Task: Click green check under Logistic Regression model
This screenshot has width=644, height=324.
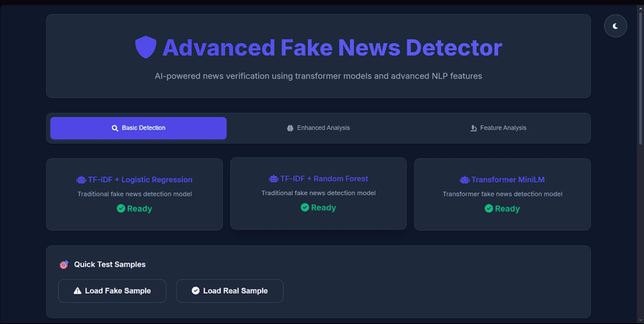Action: tap(121, 208)
